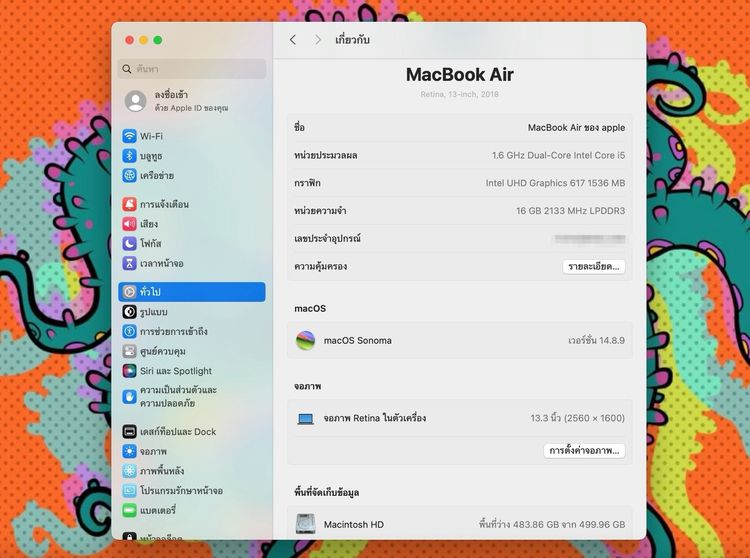Select ความเป็นส่วนตัวและความปลอดภัย sidebar label

pyautogui.click(x=178, y=396)
